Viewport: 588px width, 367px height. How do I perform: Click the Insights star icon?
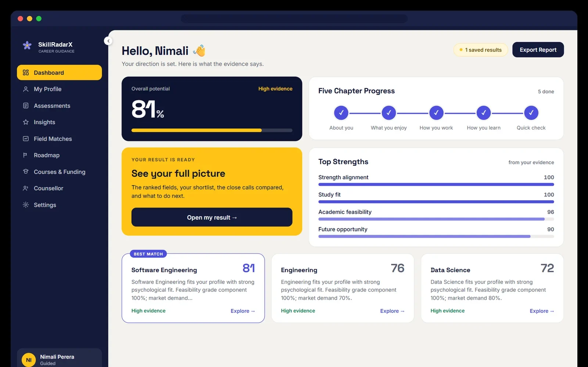tap(26, 122)
